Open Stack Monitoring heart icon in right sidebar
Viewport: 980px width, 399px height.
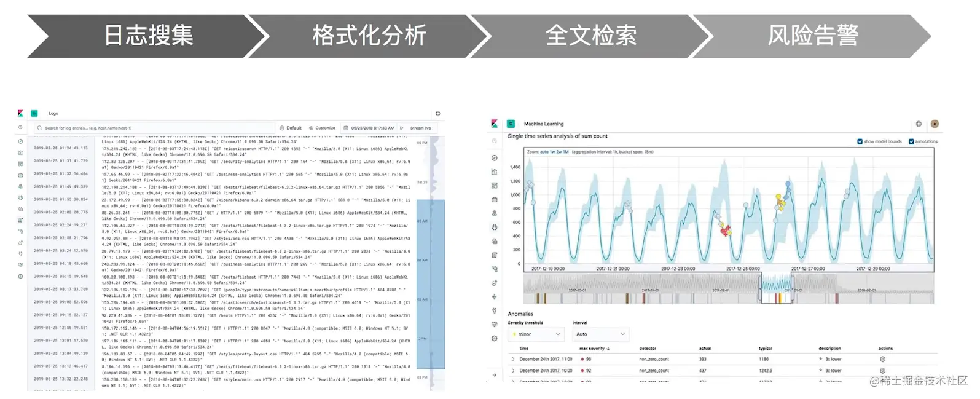(495, 324)
